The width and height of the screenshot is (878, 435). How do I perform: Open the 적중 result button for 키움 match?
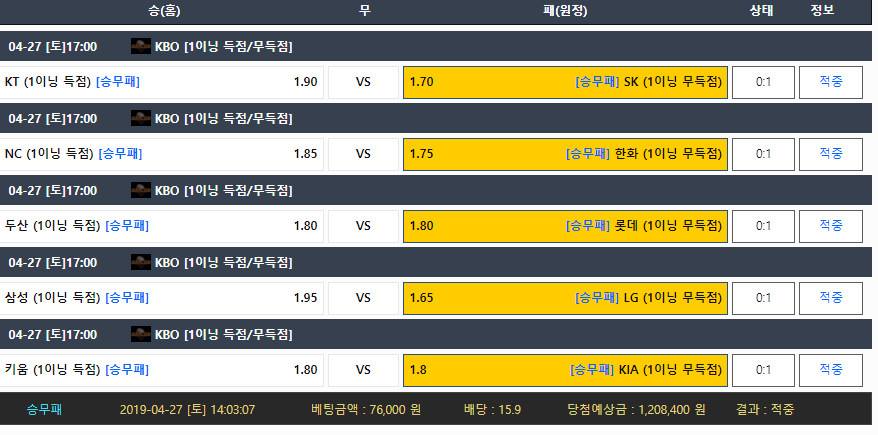[830, 370]
